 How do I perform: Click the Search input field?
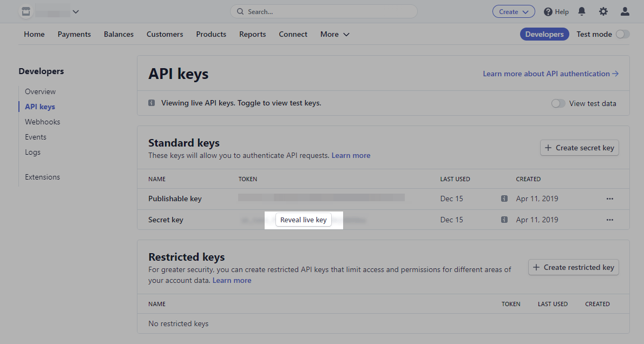[x=324, y=11]
